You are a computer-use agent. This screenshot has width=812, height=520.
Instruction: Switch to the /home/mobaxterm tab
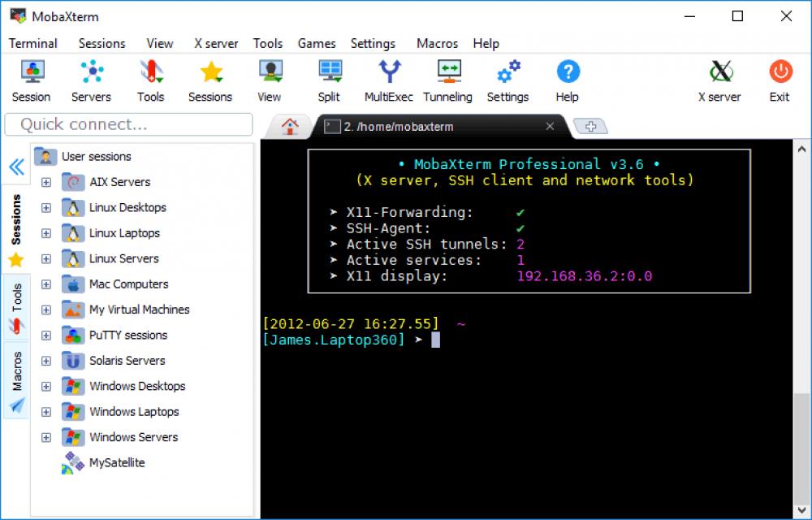(x=430, y=127)
